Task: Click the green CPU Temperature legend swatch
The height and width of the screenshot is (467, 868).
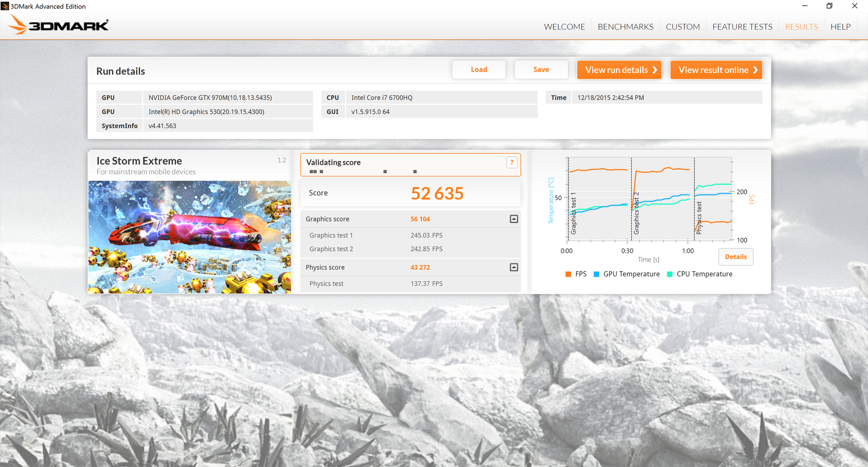Action: pos(670,274)
